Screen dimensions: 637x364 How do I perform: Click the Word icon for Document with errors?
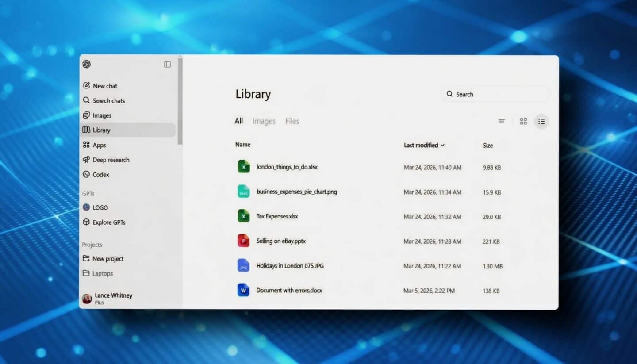(244, 290)
